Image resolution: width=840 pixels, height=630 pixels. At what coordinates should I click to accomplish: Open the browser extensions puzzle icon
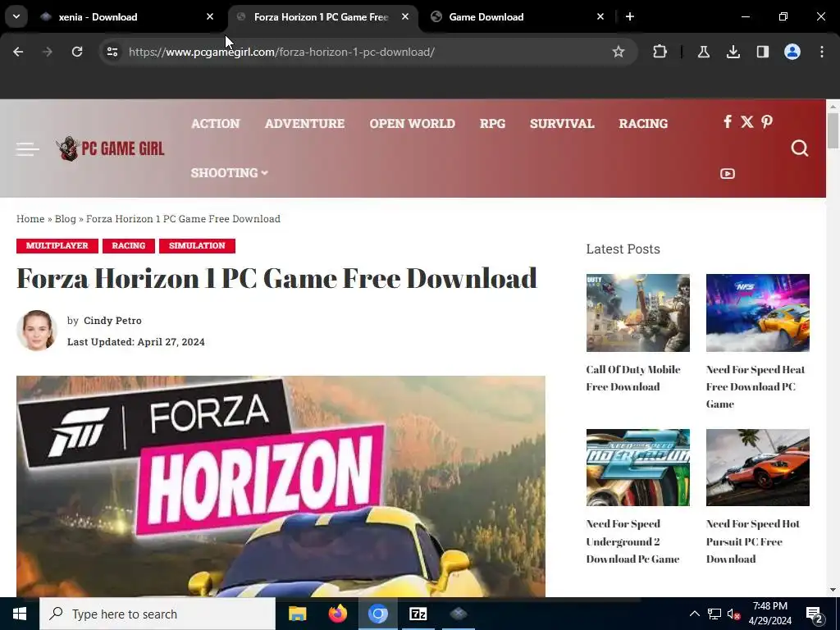(660, 52)
